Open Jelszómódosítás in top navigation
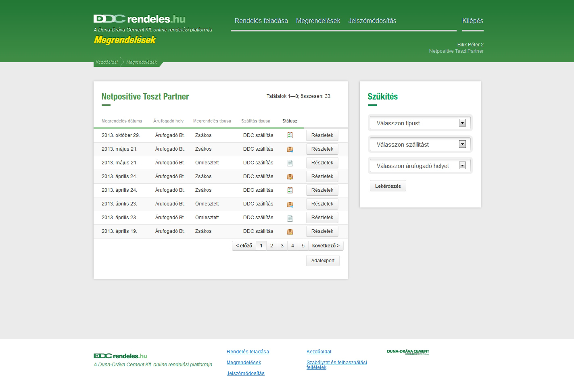 (x=372, y=21)
